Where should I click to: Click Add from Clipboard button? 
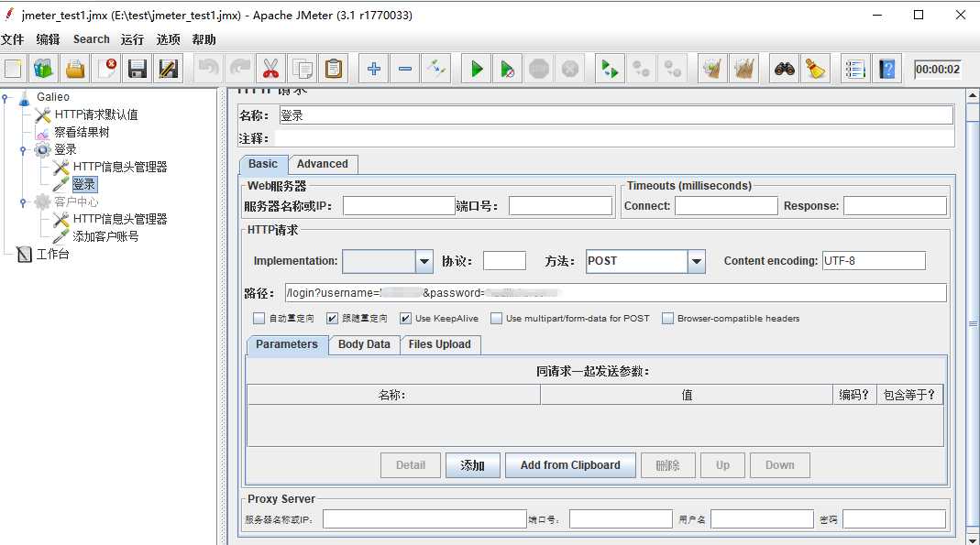click(570, 465)
